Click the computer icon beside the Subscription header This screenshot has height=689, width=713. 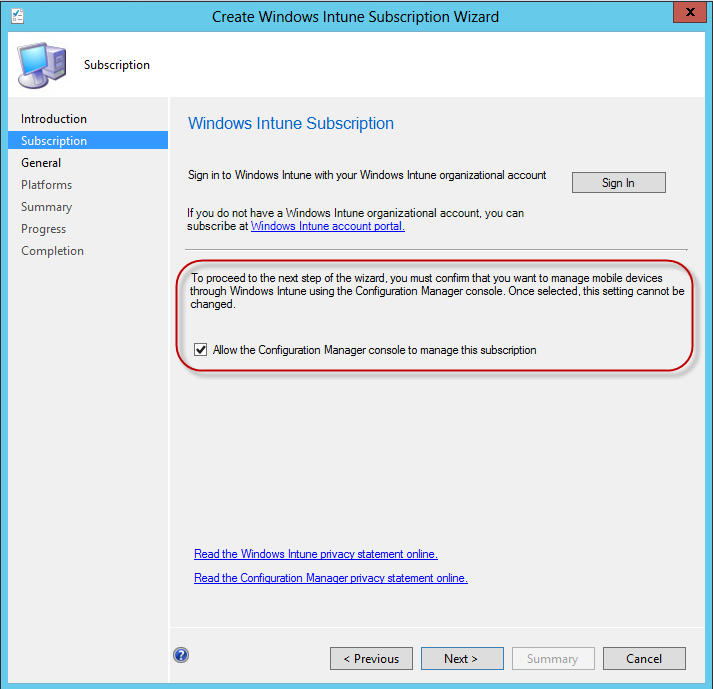tap(41, 65)
